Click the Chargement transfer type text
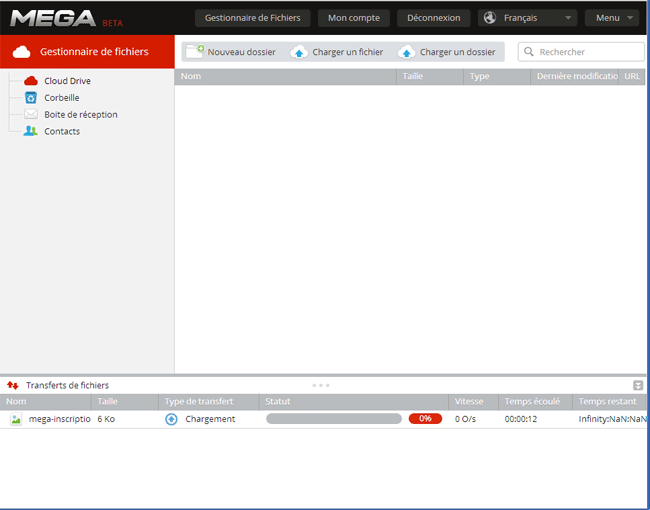 [210, 419]
